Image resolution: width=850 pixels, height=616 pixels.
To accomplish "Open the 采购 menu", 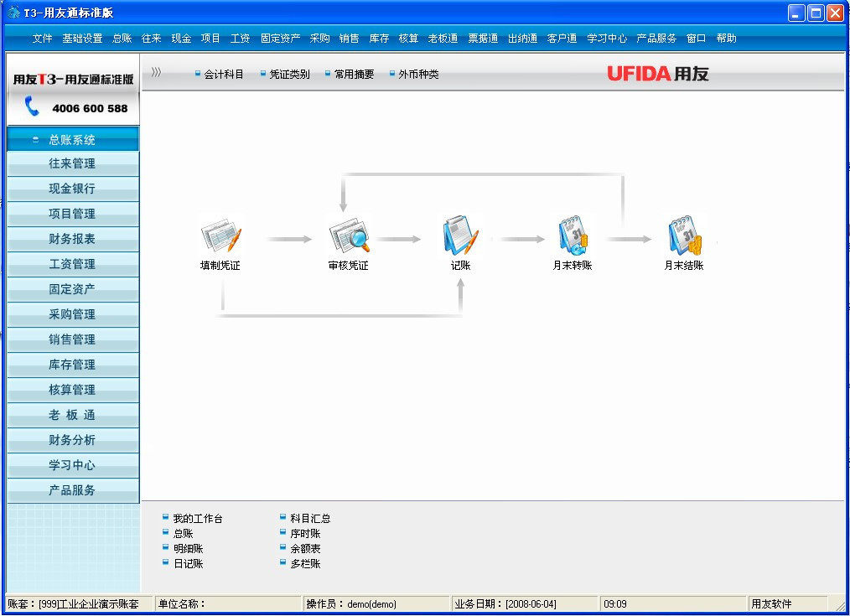I will click(x=320, y=39).
